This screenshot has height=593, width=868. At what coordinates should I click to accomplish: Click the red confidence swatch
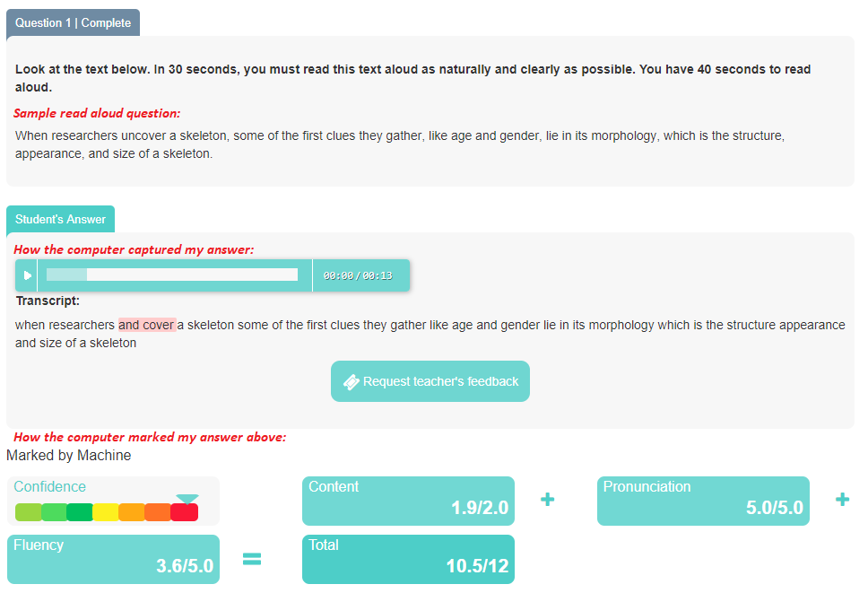(184, 512)
